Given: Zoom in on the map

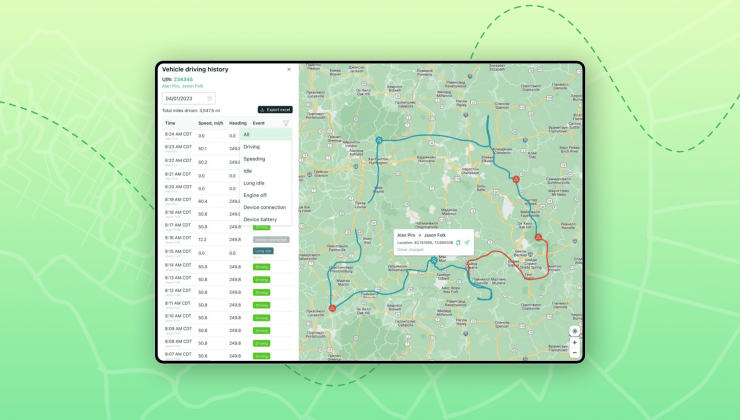Looking at the screenshot, I should [x=574, y=343].
